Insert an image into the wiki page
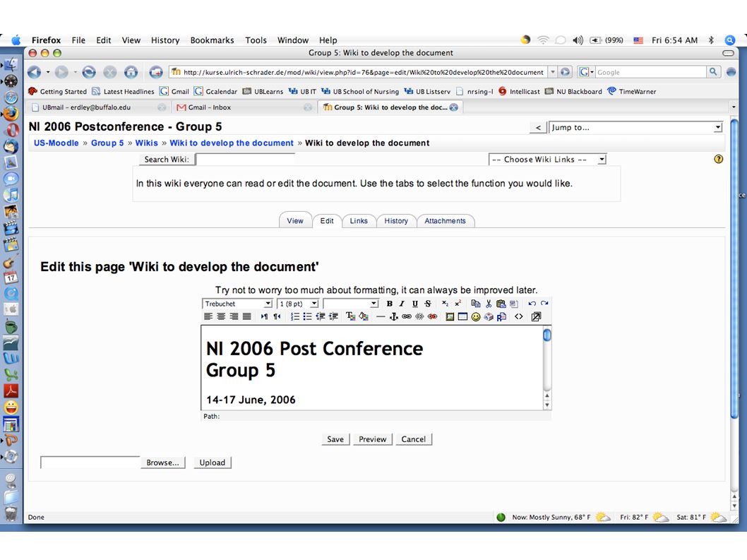Image resolution: width=747 pixels, height=560 pixels. pyautogui.click(x=450, y=316)
